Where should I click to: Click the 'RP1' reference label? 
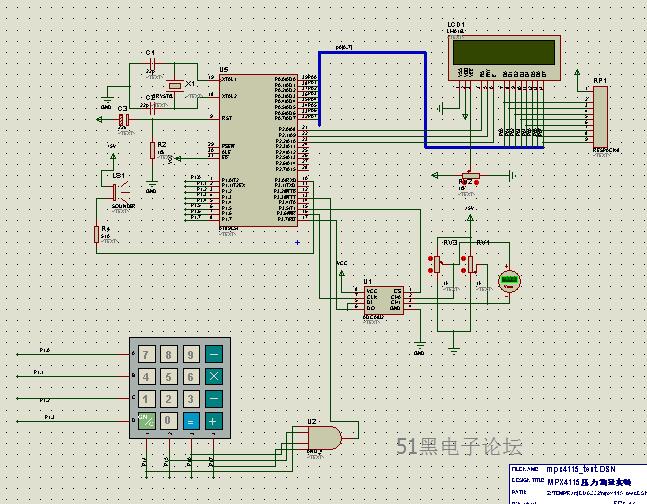(600, 80)
